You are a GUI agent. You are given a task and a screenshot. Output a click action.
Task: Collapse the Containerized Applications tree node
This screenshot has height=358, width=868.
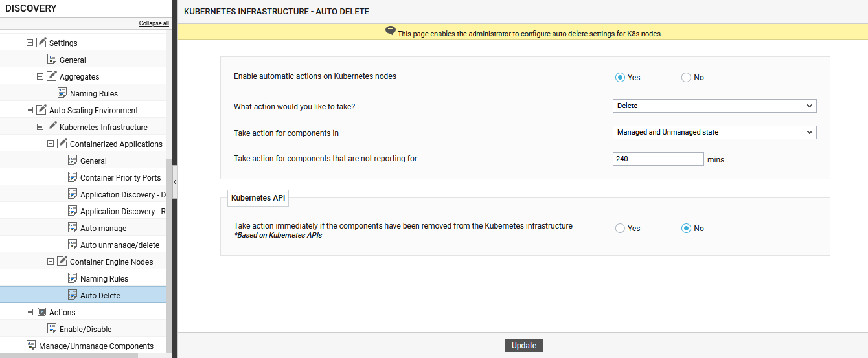click(51, 144)
